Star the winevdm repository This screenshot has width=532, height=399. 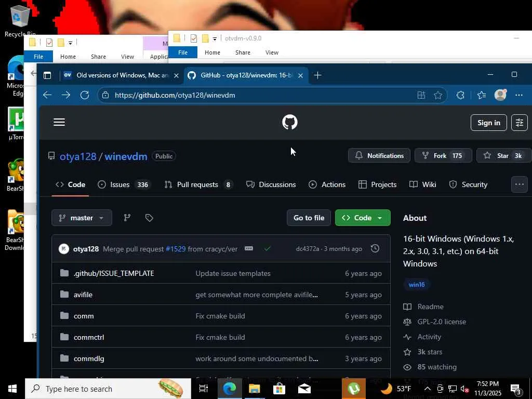click(504, 156)
